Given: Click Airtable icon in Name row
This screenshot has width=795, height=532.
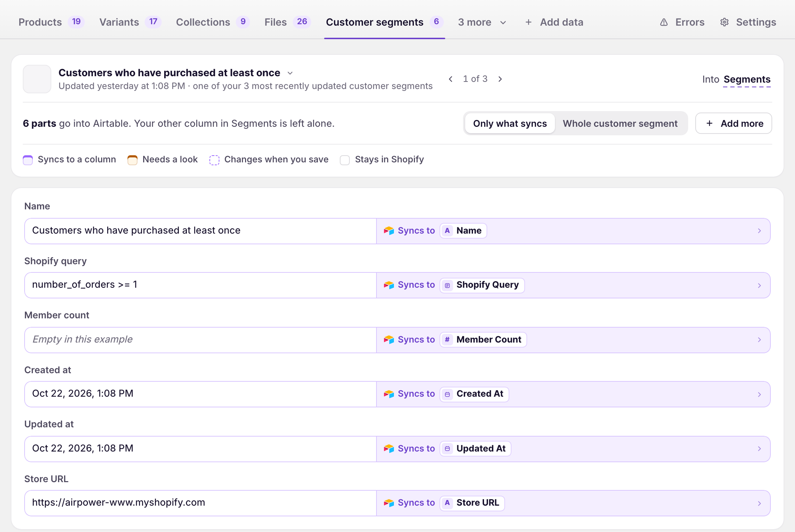Looking at the screenshot, I should (389, 231).
